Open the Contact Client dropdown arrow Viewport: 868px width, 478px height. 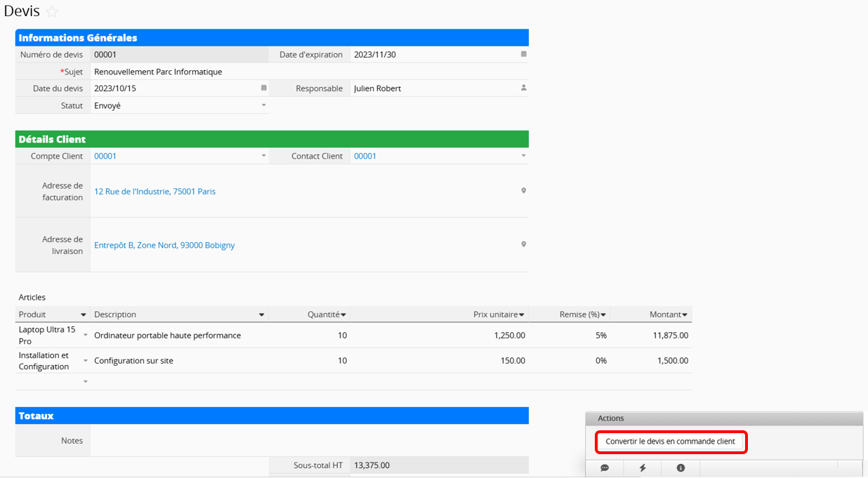[523, 156]
